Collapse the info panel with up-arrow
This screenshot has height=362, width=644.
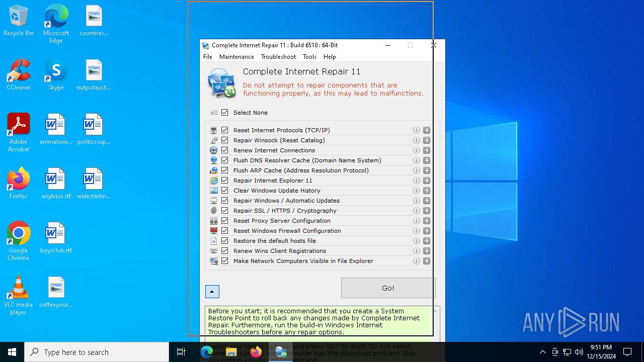tap(212, 292)
